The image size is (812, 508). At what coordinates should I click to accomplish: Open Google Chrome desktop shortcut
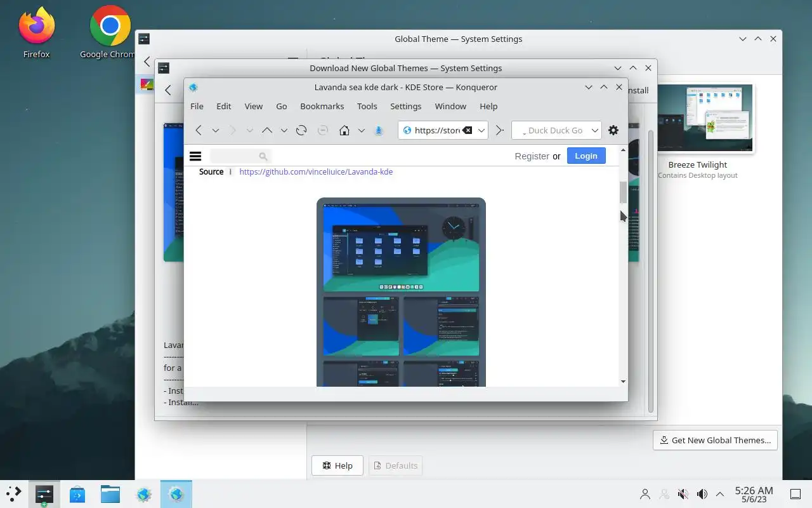click(110, 32)
